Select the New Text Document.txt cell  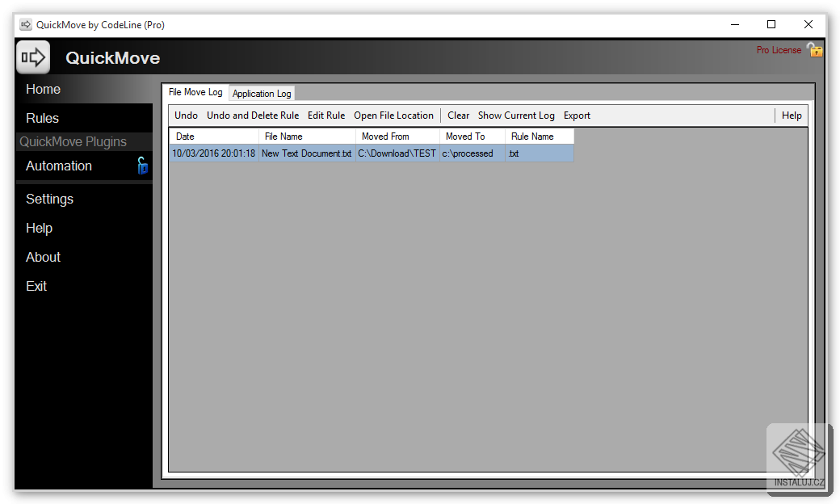click(x=308, y=153)
